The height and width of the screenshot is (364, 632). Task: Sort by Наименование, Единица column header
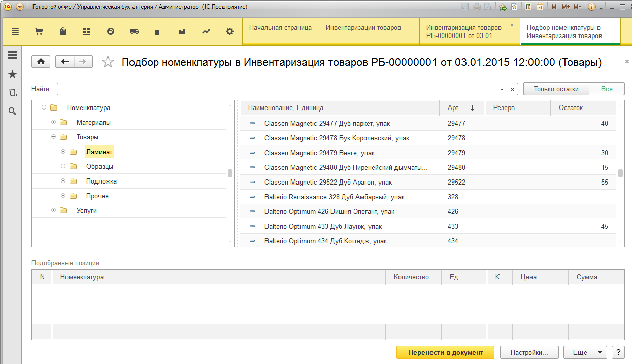(x=339, y=107)
